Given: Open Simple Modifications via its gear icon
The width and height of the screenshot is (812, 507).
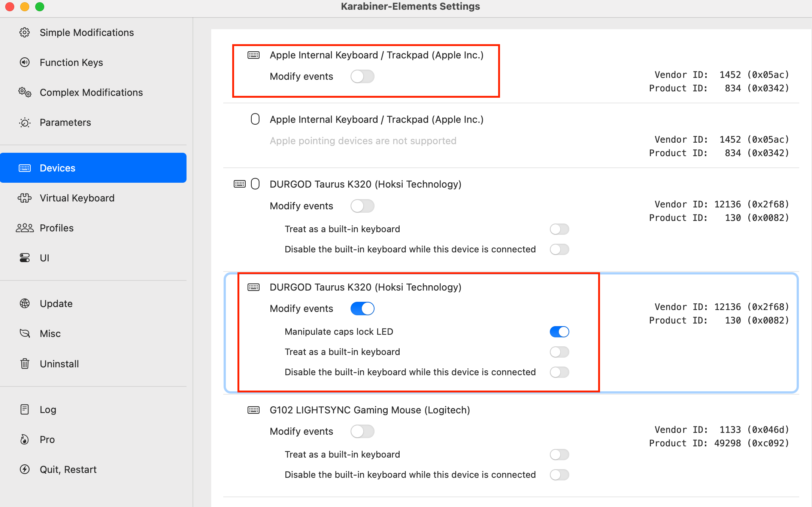Looking at the screenshot, I should coord(25,33).
